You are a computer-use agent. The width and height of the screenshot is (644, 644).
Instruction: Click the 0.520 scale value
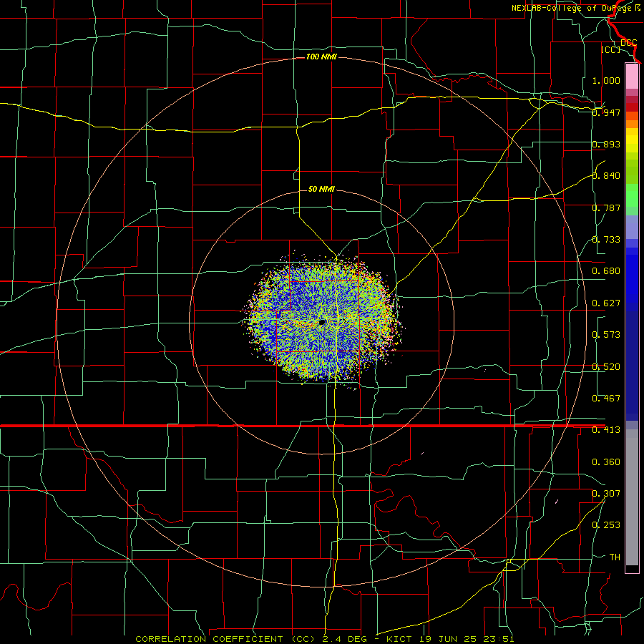(606, 367)
